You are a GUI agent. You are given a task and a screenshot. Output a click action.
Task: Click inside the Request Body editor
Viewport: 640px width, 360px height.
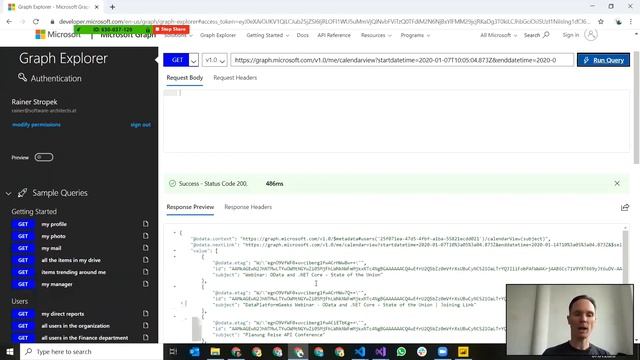(396, 120)
